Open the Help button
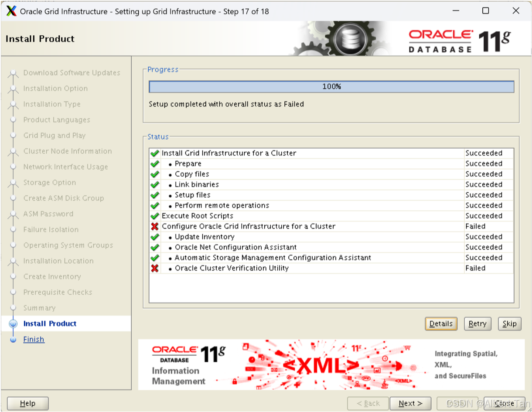This screenshot has width=532, height=412. [28, 403]
